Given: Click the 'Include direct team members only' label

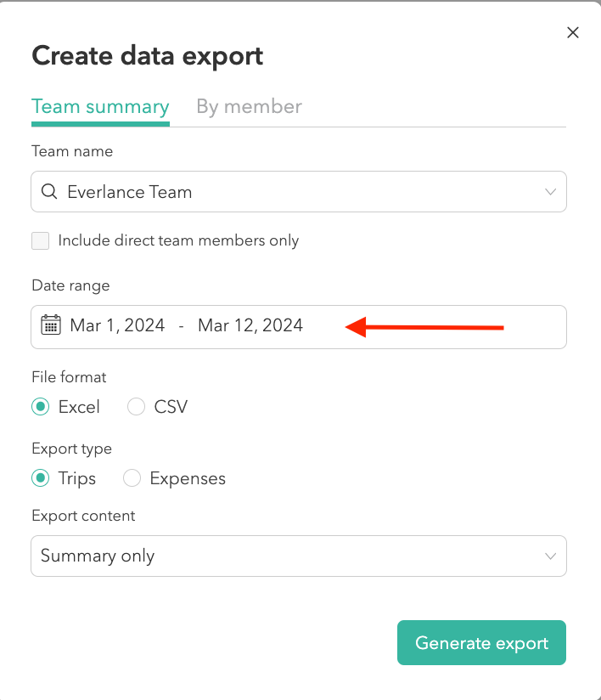Looking at the screenshot, I should (x=178, y=240).
